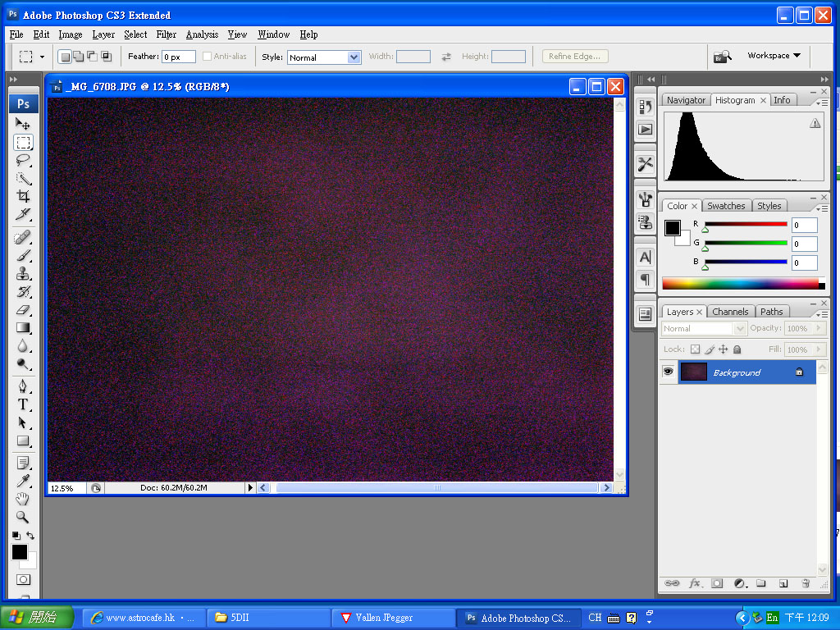Select the Horizontal Type tool
The image size is (840, 630).
click(23, 404)
